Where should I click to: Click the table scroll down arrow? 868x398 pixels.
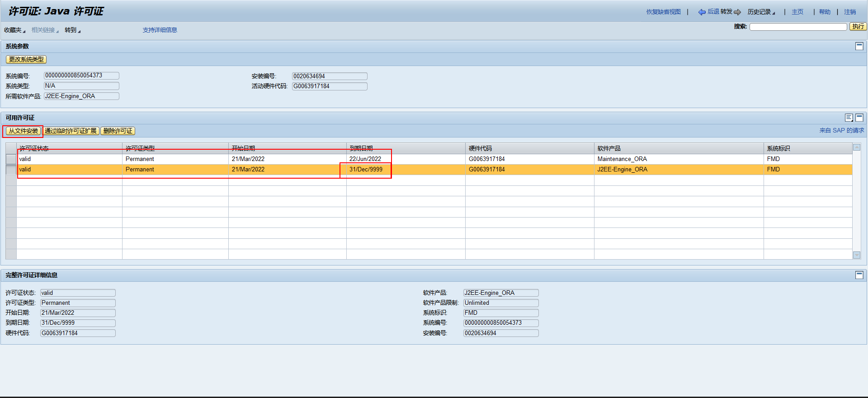click(x=857, y=255)
